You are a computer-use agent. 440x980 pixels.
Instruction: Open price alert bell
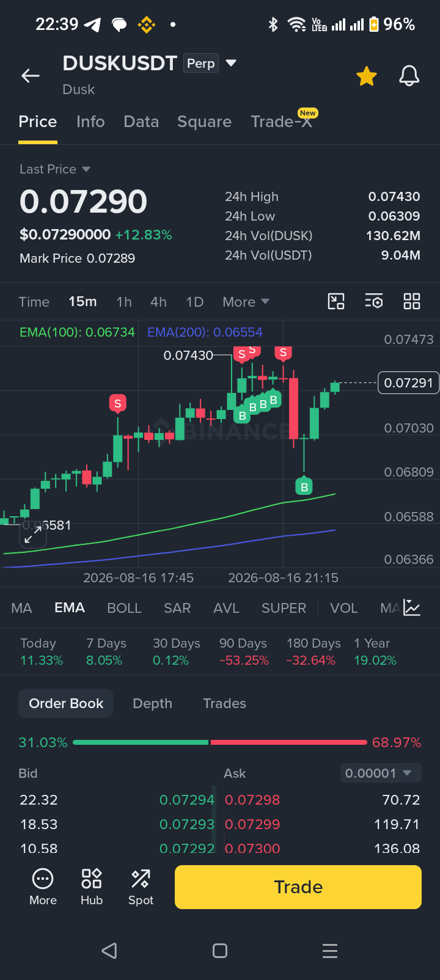coord(409,76)
